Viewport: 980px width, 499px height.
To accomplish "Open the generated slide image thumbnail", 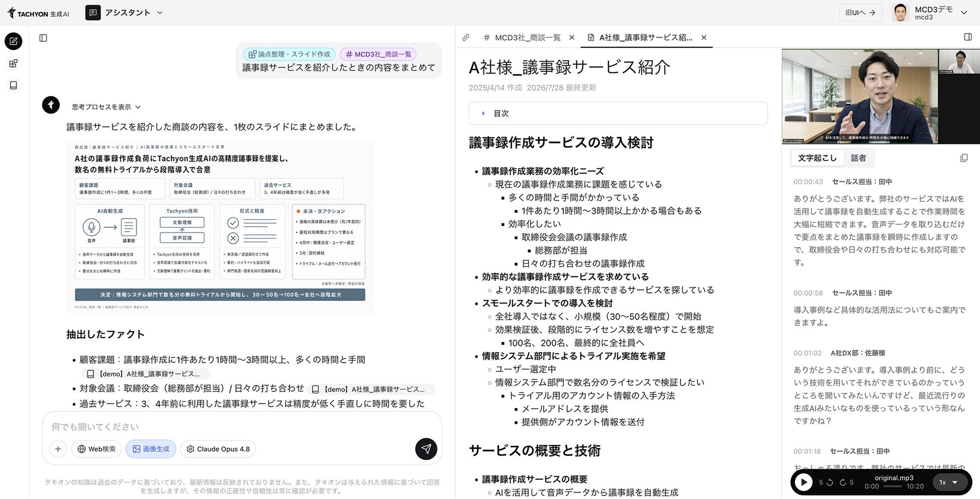I will click(220, 227).
